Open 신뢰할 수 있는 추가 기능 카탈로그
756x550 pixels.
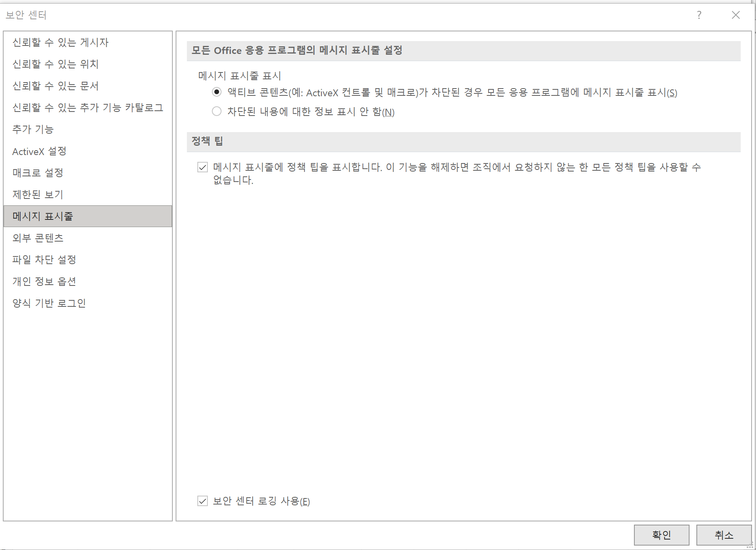point(88,108)
